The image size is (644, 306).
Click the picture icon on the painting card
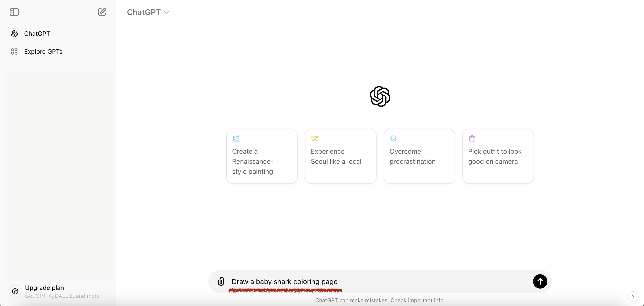click(236, 138)
